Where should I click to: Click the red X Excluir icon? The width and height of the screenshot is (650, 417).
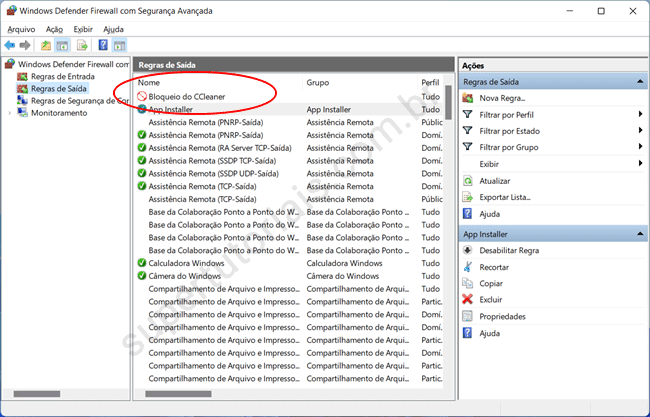pos(468,299)
